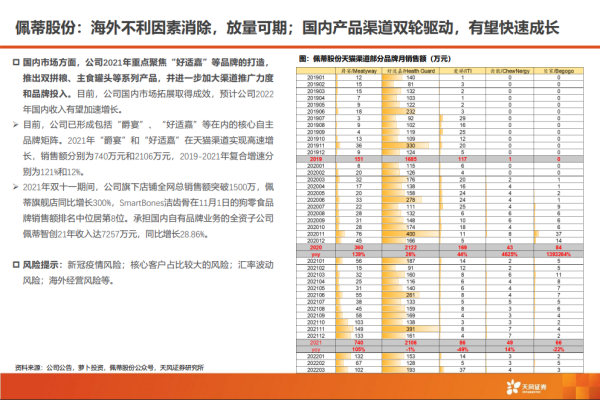
Task: Click the ITI column header
Action: tap(463, 71)
